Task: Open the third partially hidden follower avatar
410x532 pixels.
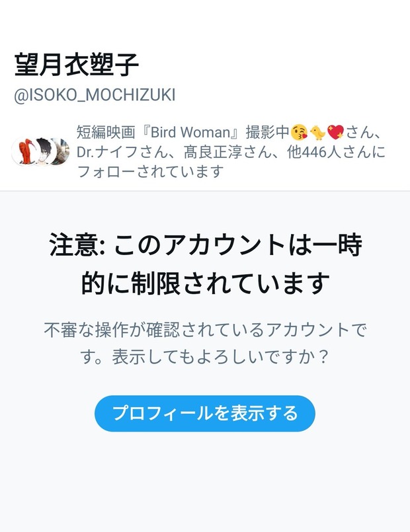Action: 61,151
